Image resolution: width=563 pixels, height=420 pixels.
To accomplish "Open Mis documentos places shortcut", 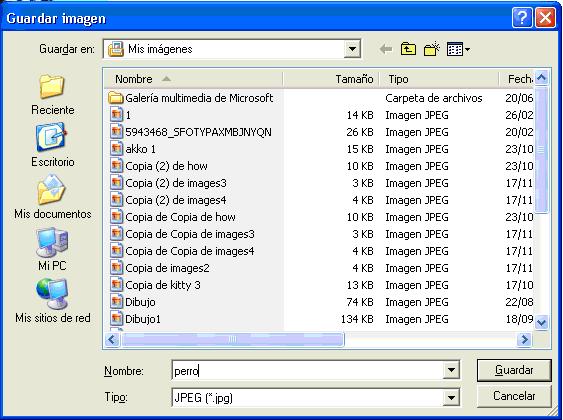I will (x=52, y=197).
